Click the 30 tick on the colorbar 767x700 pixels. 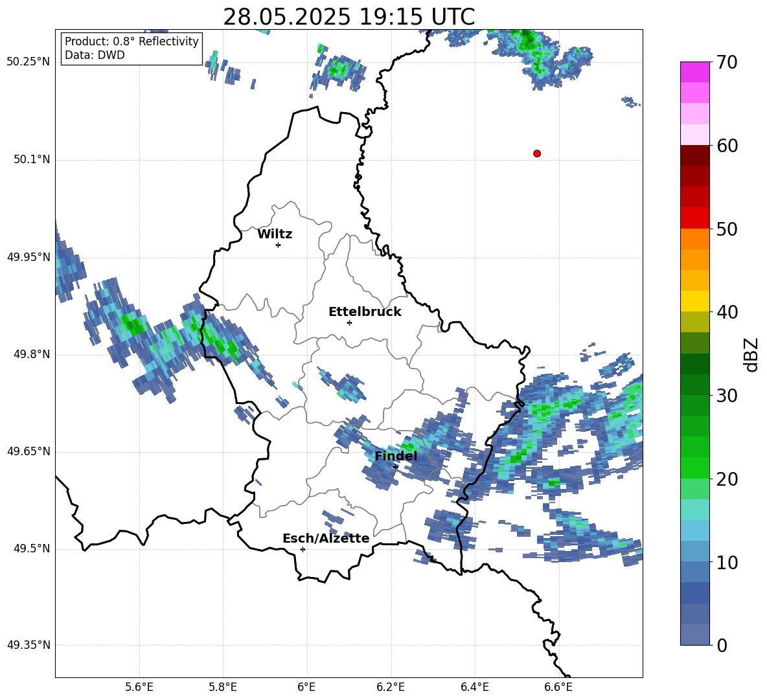tap(727, 396)
